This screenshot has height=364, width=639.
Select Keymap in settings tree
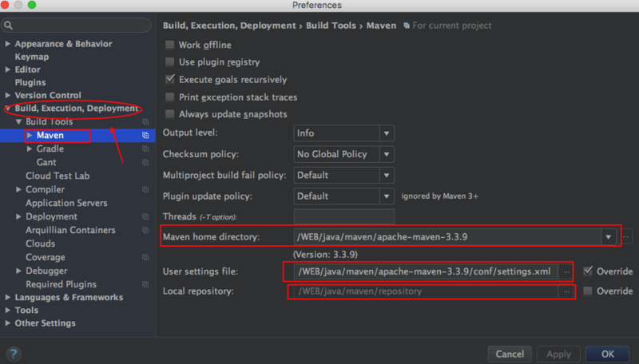click(x=32, y=57)
